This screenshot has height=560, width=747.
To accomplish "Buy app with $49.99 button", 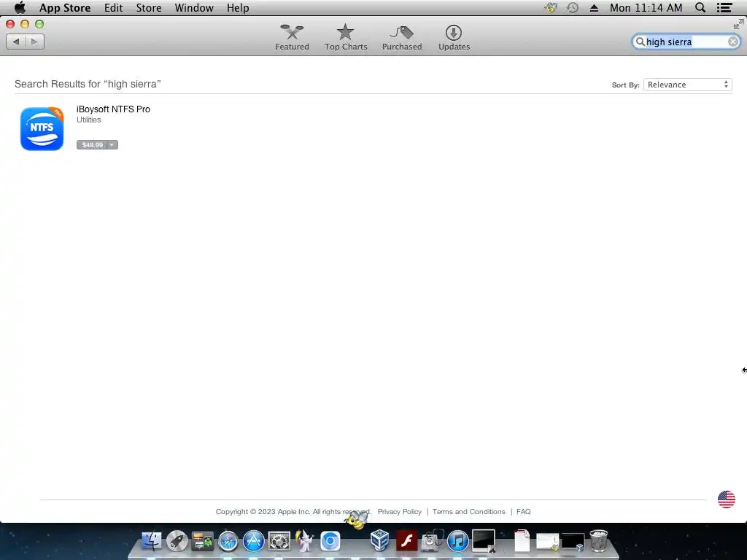I will [92, 145].
